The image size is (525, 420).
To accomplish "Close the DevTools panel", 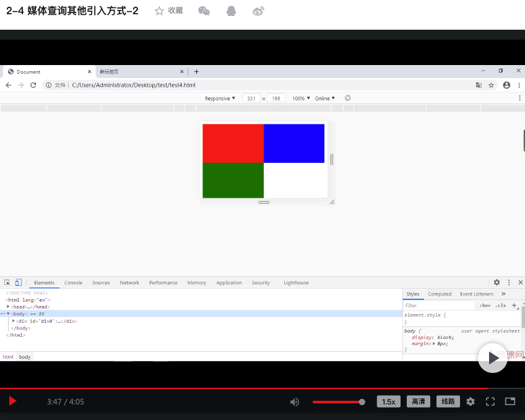I will (x=521, y=282).
